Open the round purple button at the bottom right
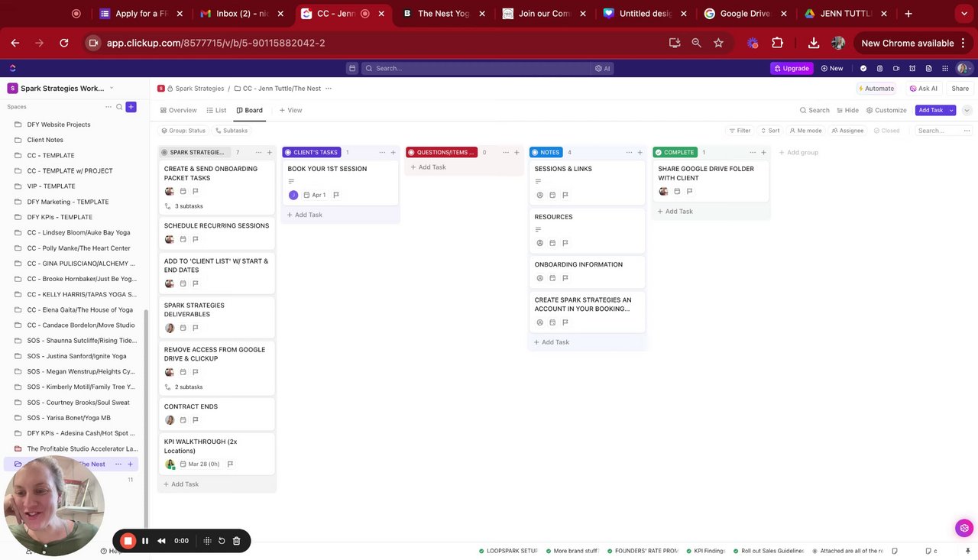Image resolution: width=978 pixels, height=560 pixels. tap(964, 528)
